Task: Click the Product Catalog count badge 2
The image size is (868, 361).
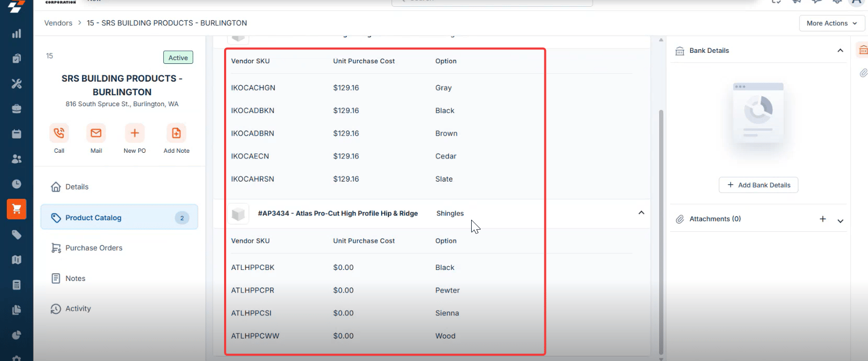Action: tap(182, 218)
